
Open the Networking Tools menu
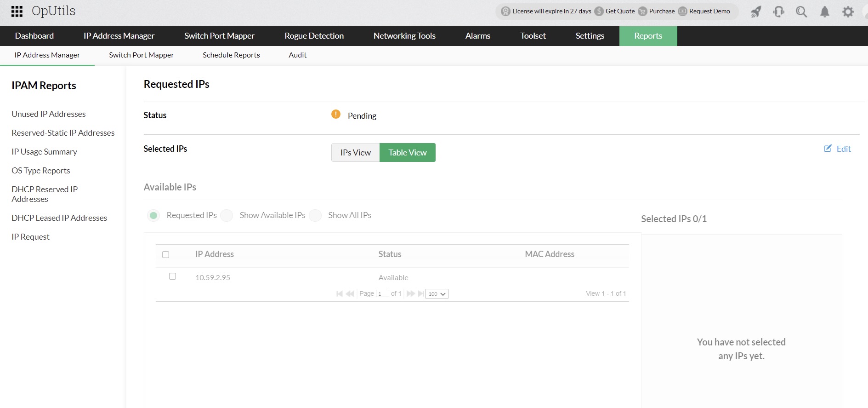404,36
